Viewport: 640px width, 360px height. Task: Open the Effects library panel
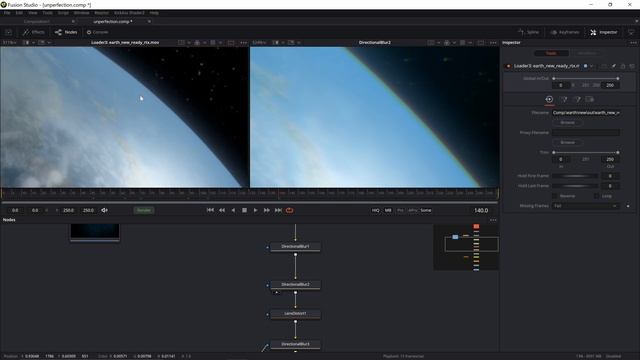34,32
